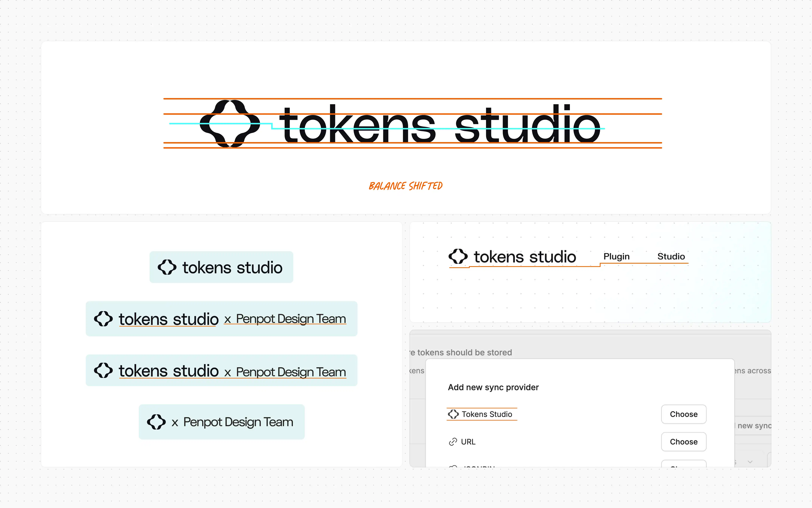Open the Plugin nav item
Viewport: 812px width, 508px height.
point(616,256)
